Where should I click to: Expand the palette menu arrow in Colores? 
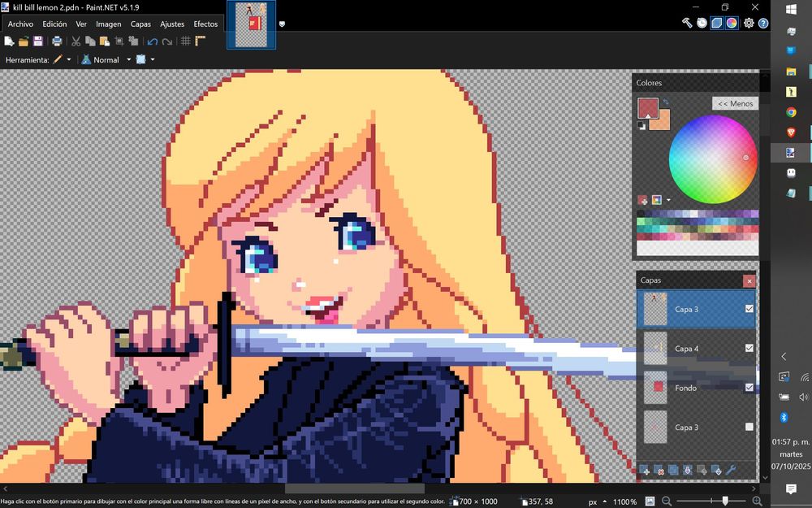click(668, 200)
